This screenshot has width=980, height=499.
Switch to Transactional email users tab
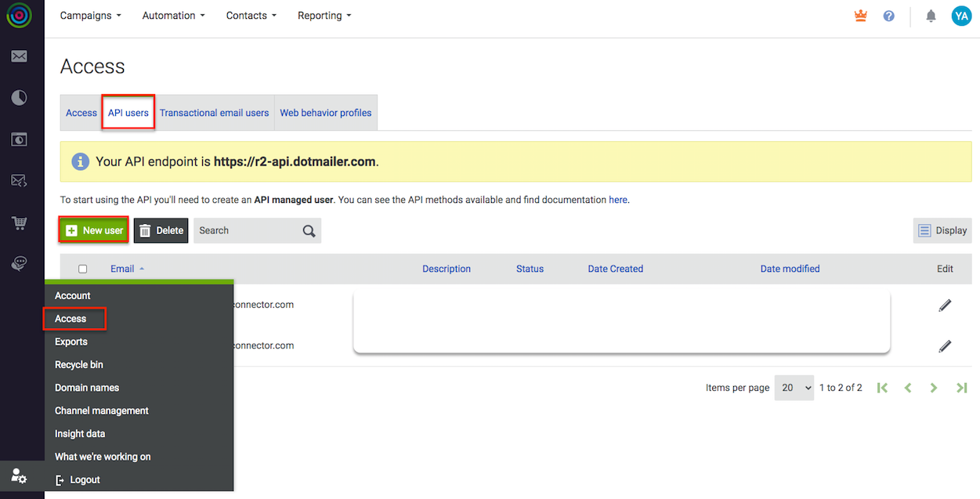coord(214,113)
